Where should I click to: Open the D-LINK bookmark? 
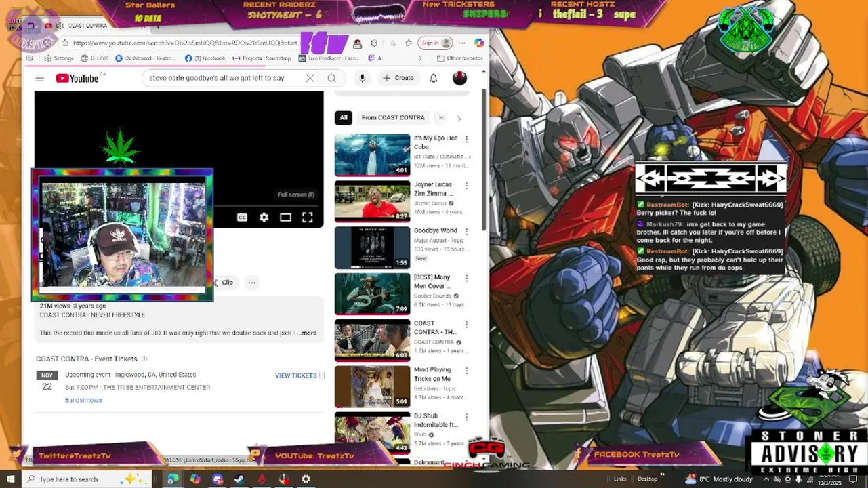coord(94,58)
